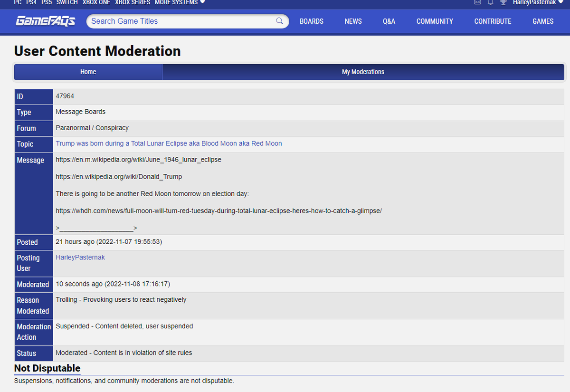
Task: Open the Q&A menu
Action: tap(389, 21)
